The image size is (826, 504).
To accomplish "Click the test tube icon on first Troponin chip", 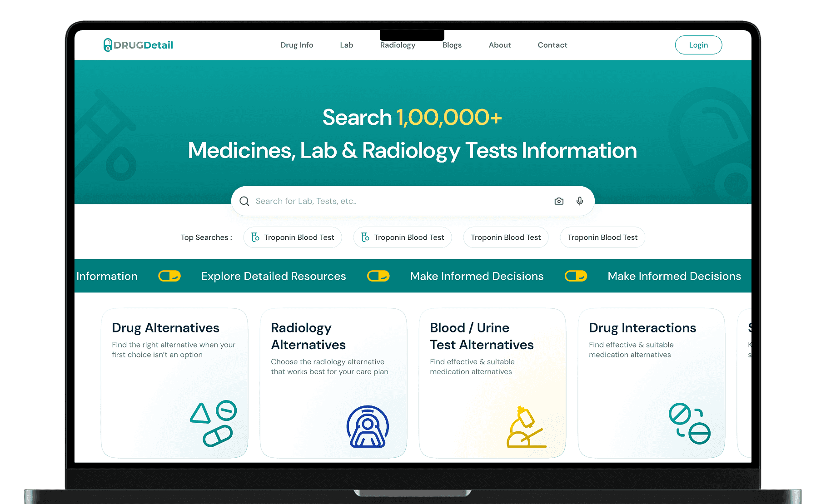I will point(254,237).
